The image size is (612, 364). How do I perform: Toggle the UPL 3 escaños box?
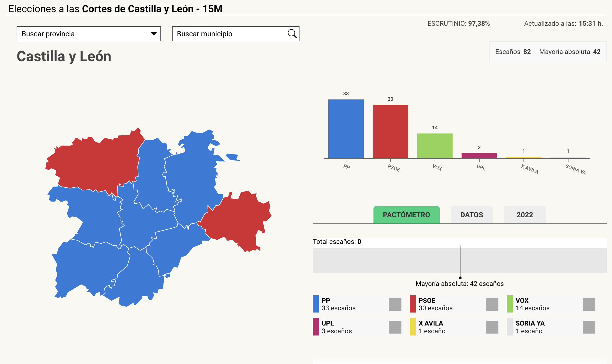[x=395, y=327]
